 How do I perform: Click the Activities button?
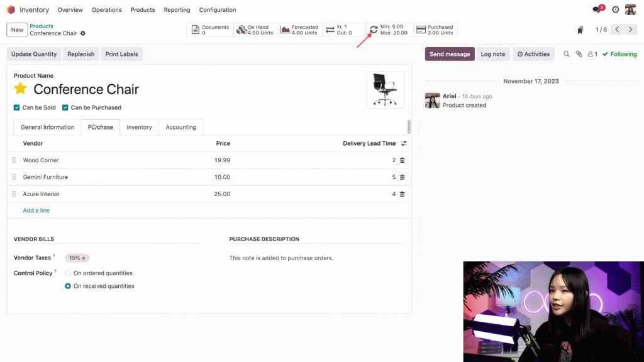point(533,54)
